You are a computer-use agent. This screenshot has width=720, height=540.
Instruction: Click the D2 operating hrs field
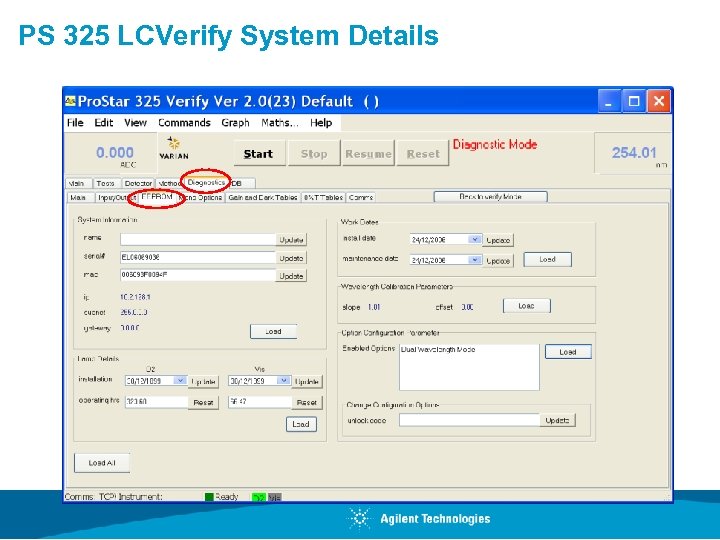coord(157,402)
